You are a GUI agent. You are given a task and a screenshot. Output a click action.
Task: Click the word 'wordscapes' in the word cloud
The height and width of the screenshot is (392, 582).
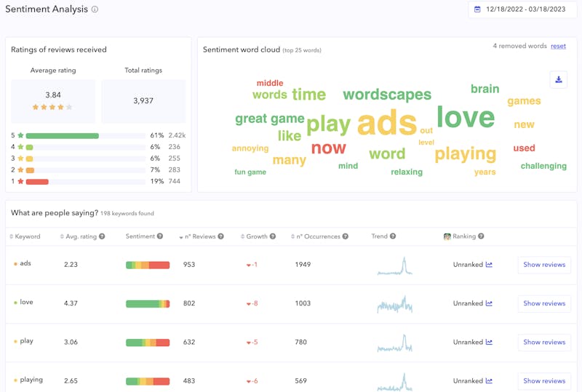[387, 95]
